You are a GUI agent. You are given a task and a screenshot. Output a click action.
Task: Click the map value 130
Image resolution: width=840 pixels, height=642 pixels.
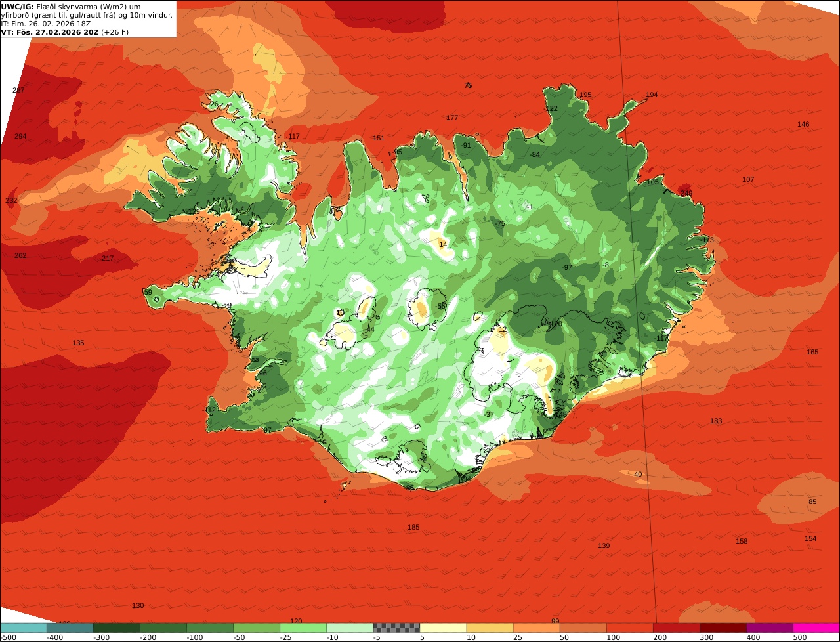click(138, 605)
